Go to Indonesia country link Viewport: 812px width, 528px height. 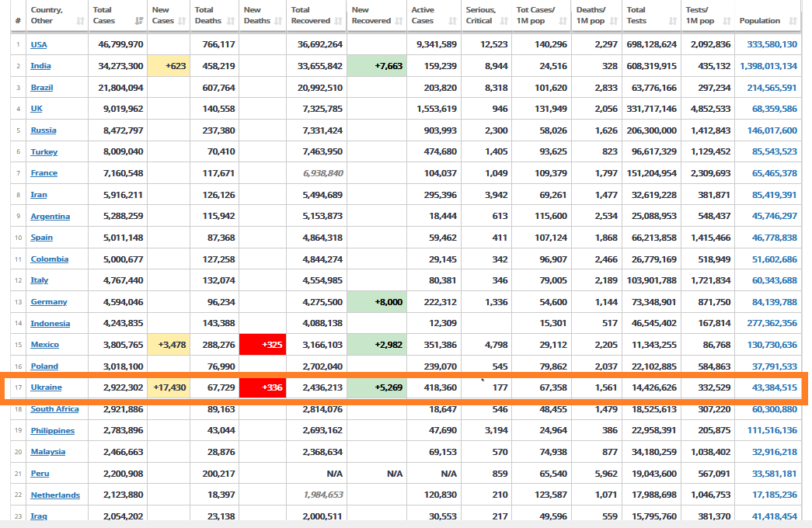(x=51, y=324)
